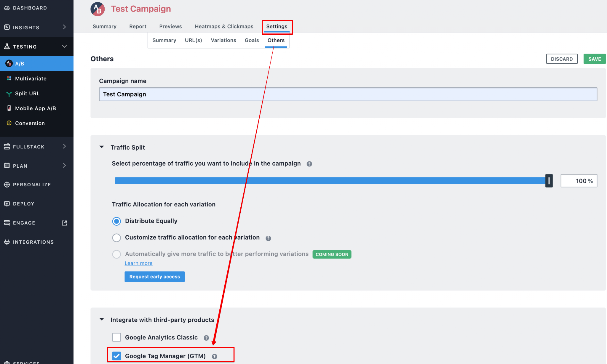The image size is (607, 364).
Task: Open Multivariate testing from the sidebar
Action: (31, 78)
